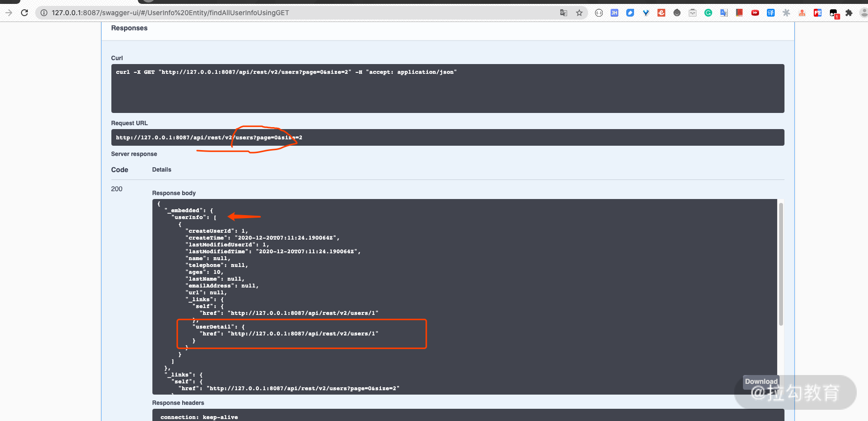
Task: Click the 'Response headers' label
Action: tap(178, 403)
